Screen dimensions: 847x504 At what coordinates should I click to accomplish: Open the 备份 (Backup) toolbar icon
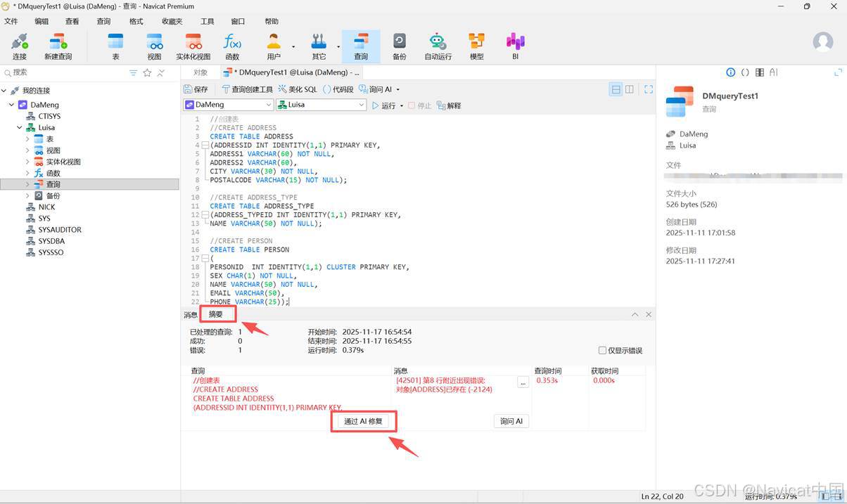[400, 46]
